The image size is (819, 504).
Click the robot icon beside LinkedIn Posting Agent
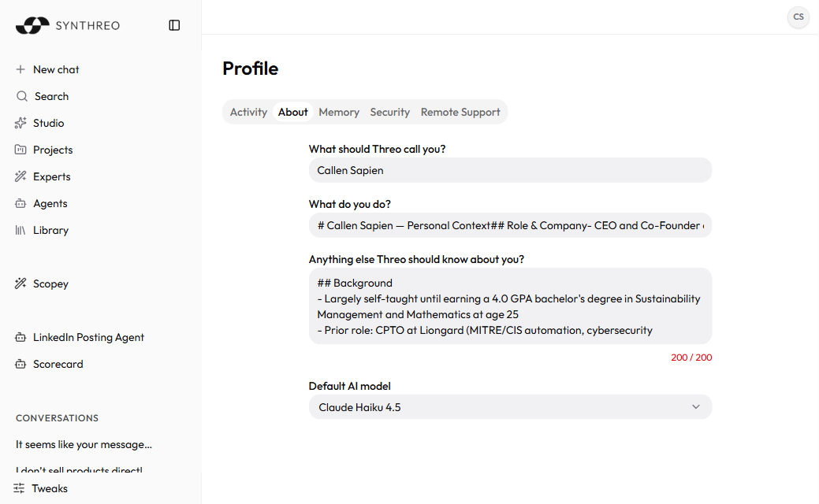20,337
